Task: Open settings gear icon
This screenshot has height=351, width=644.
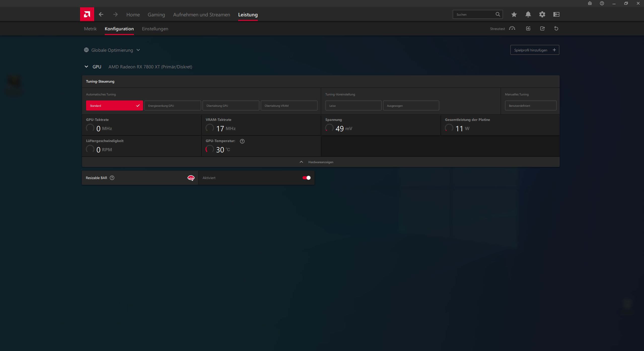Action: coord(542,14)
